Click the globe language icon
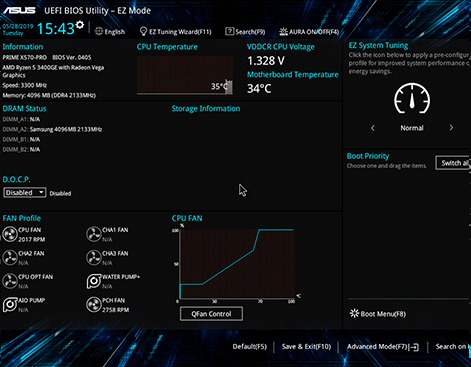 pos(99,31)
